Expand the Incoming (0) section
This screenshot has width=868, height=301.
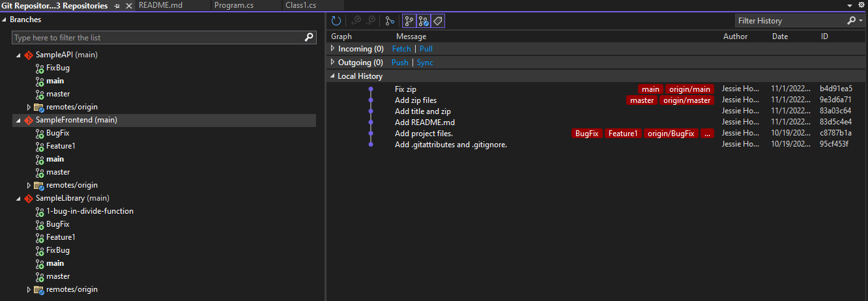pos(333,49)
